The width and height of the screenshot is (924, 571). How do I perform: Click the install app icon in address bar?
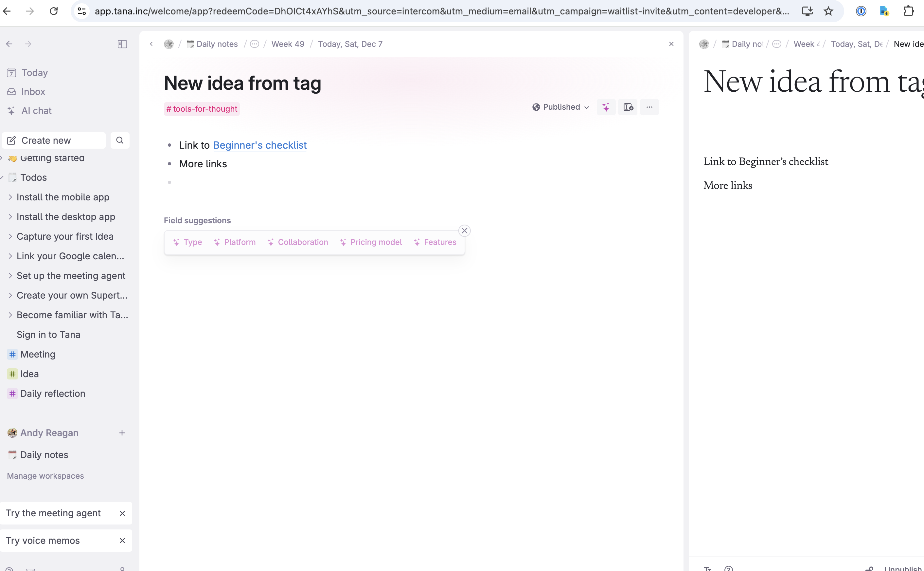(807, 11)
